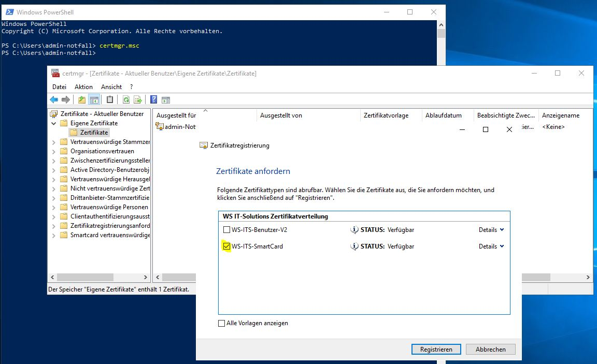This screenshot has height=364, width=597.
Task: Sort by 'Ablaufdatum' column header
Action: 448,115
